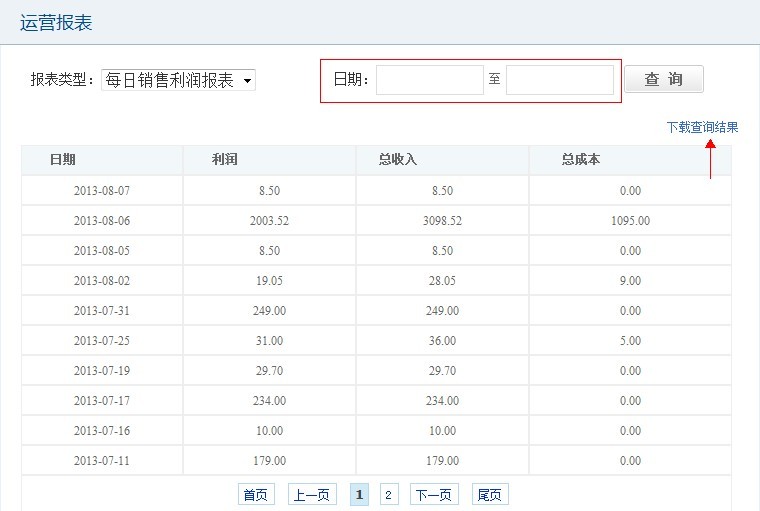Select page 1 in pagination

point(359,495)
